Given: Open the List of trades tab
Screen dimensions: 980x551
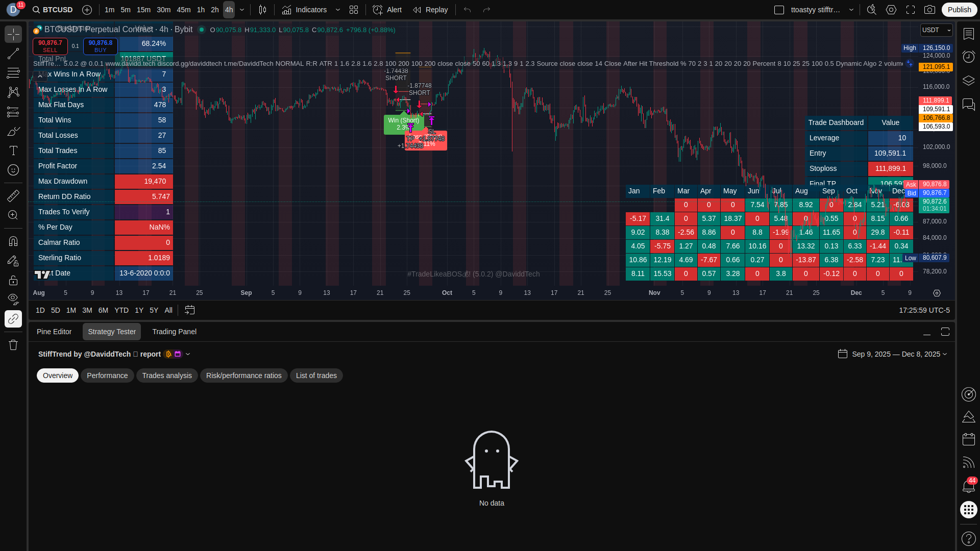Looking at the screenshot, I should click(x=316, y=375).
